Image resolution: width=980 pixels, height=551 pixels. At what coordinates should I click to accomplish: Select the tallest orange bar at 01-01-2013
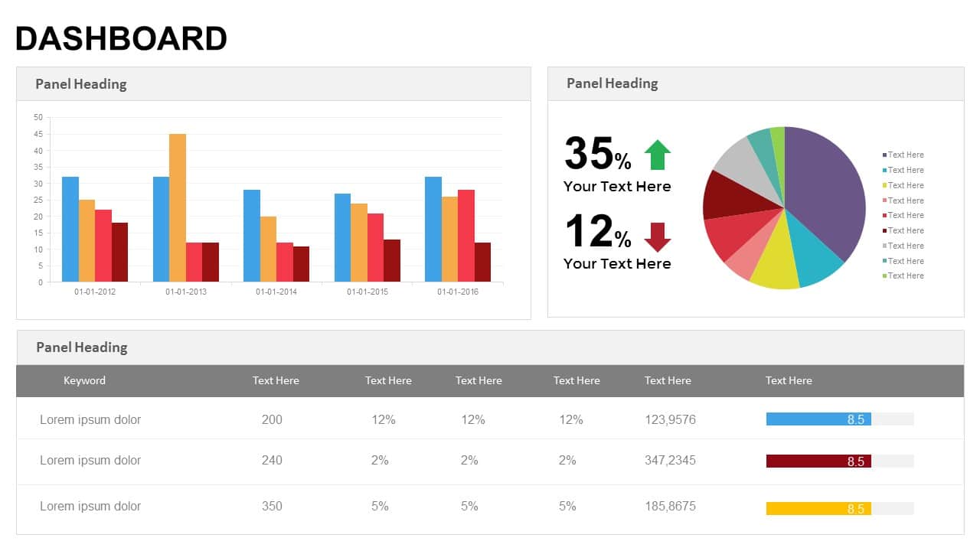coord(176,207)
